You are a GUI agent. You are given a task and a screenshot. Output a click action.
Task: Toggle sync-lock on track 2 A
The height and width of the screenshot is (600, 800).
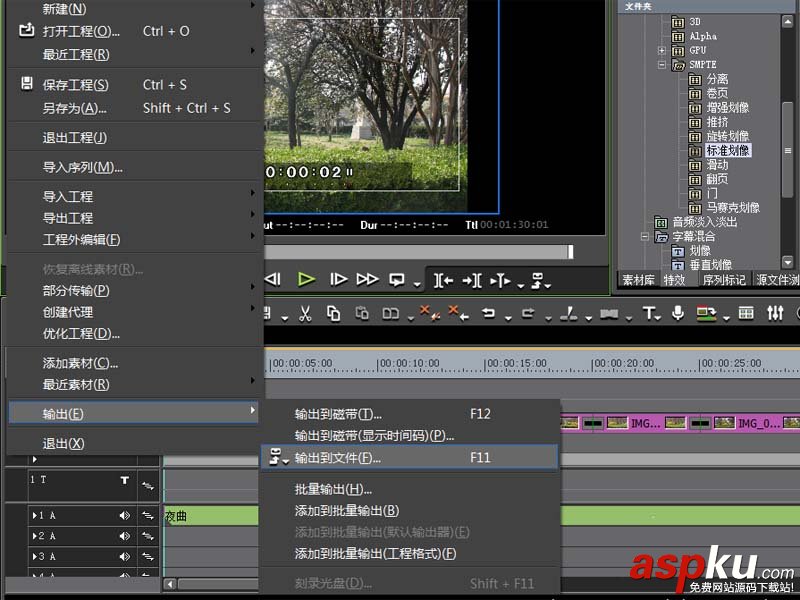click(148, 536)
